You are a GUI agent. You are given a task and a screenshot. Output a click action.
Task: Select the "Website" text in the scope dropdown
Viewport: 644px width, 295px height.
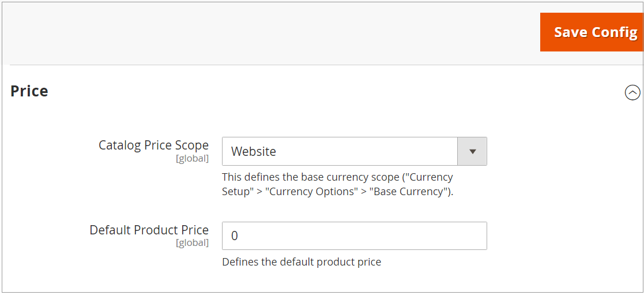click(x=254, y=151)
